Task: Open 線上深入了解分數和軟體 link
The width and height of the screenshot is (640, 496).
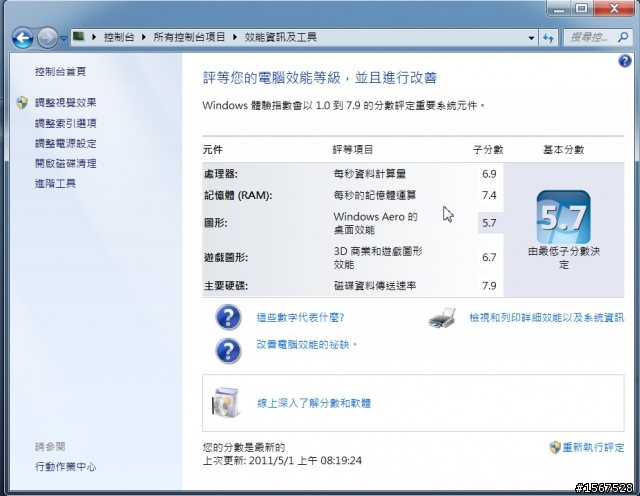Action: point(314,403)
